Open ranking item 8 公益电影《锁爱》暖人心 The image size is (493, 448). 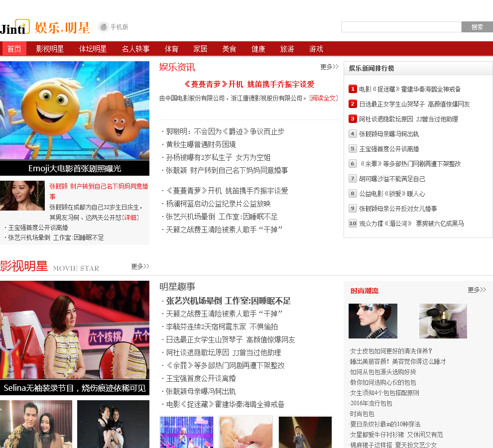point(392,194)
